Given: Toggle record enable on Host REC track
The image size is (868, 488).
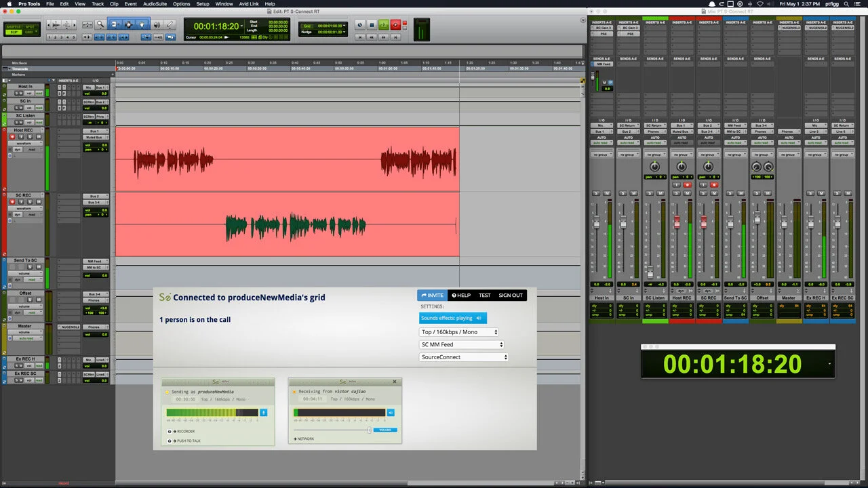Looking at the screenshot, I should coord(12,137).
